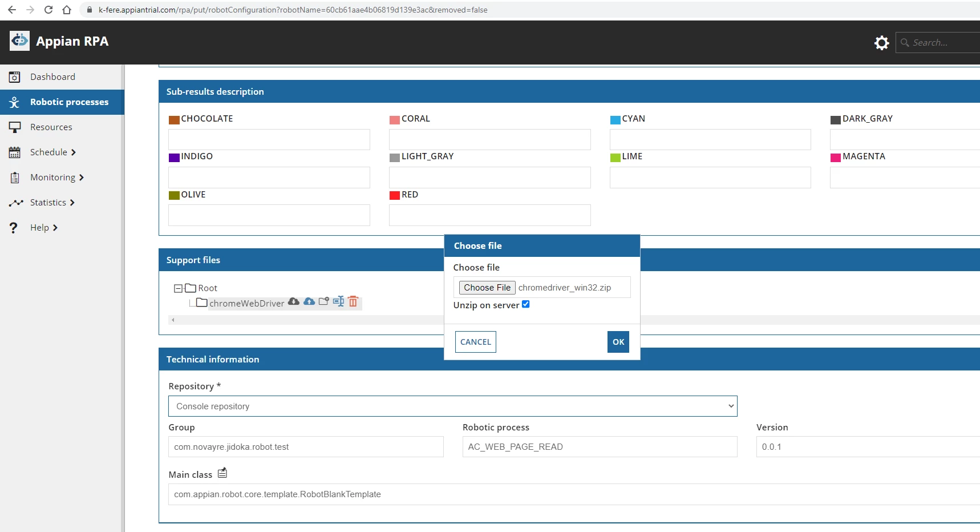Image resolution: width=980 pixels, height=532 pixels.
Task: Expand the Help submenu chevron
Action: tap(55, 228)
